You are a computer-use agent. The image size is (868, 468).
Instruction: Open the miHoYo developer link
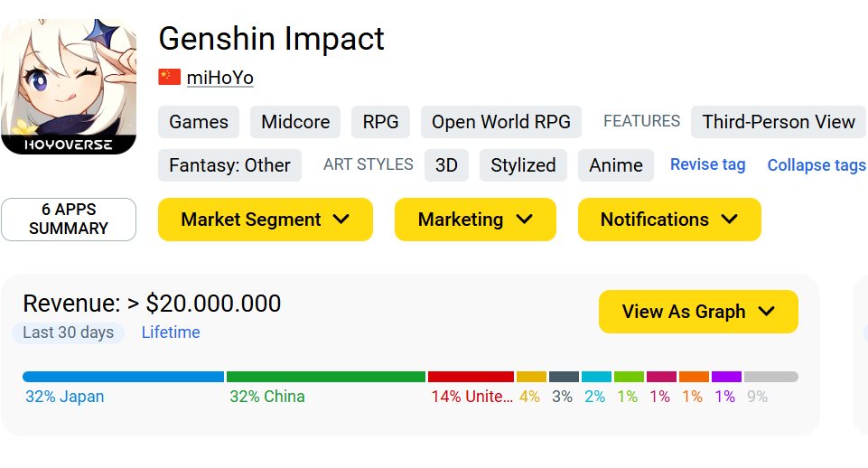pos(219,78)
